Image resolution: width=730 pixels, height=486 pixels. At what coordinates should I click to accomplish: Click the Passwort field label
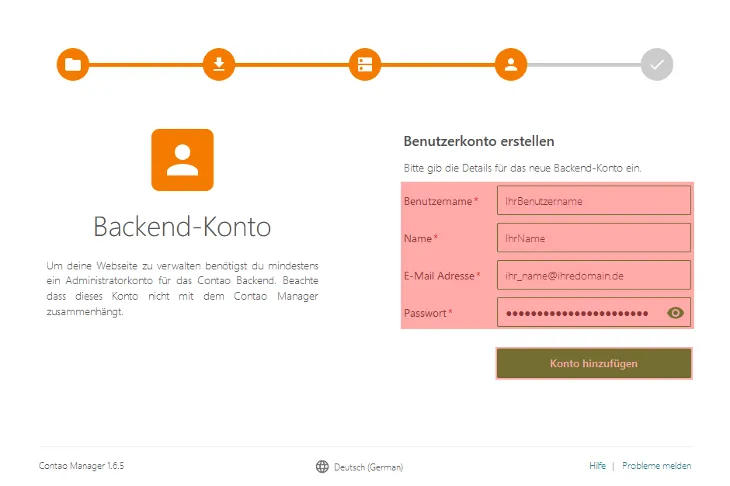[425, 313]
